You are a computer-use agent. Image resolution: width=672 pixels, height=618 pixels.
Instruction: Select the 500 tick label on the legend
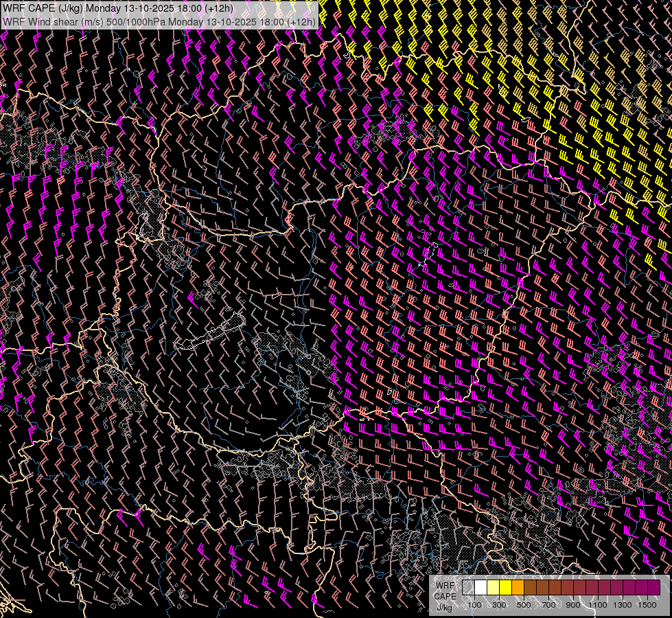pyautogui.click(x=524, y=605)
